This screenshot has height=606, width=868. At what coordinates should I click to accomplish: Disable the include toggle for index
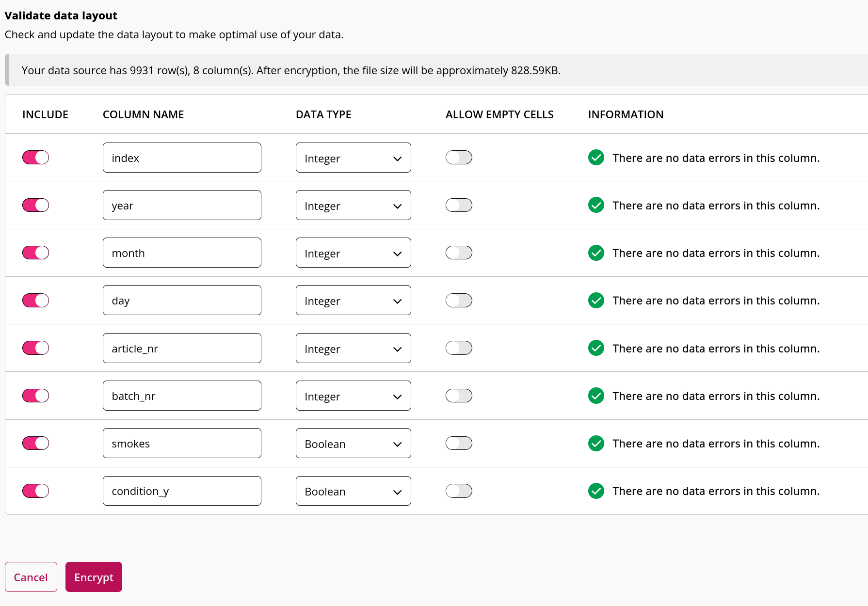[35, 158]
